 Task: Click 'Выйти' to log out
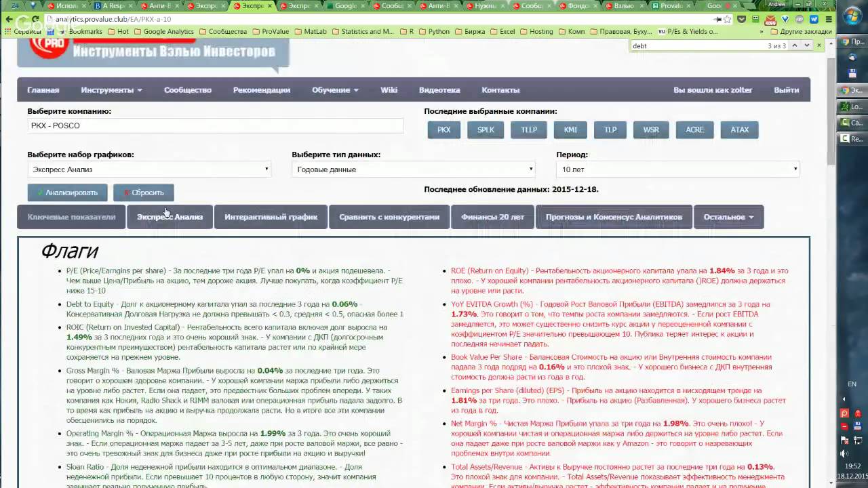click(x=786, y=90)
